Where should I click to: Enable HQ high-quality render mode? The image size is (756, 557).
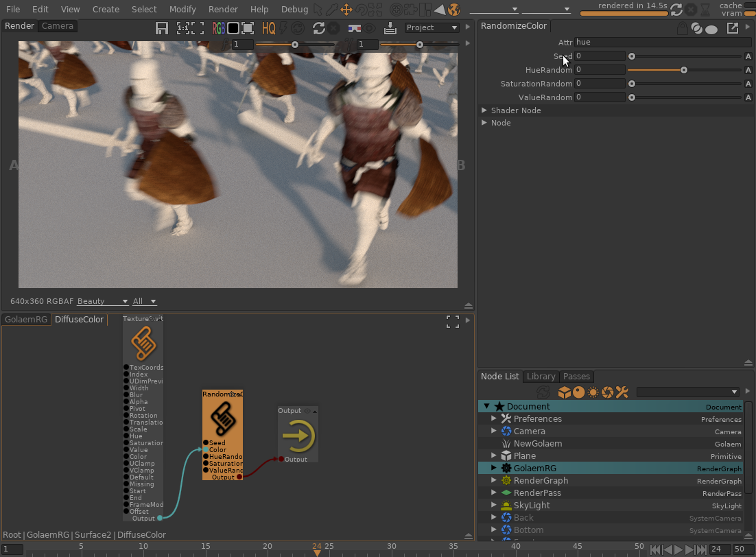coord(268,28)
